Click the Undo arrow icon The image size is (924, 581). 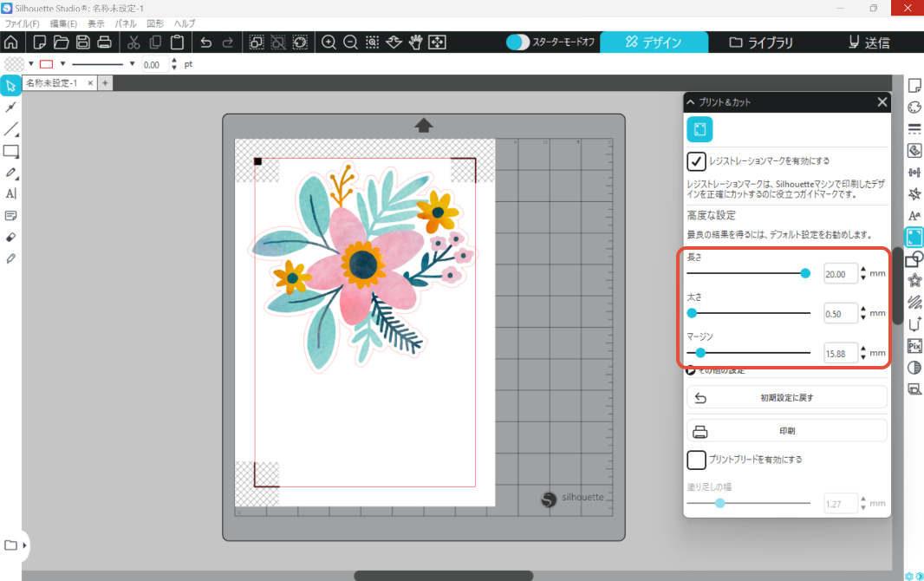click(x=205, y=42)
